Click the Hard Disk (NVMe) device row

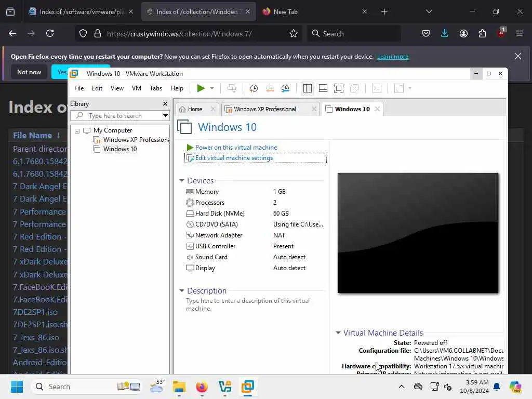(x=255, y=214)
